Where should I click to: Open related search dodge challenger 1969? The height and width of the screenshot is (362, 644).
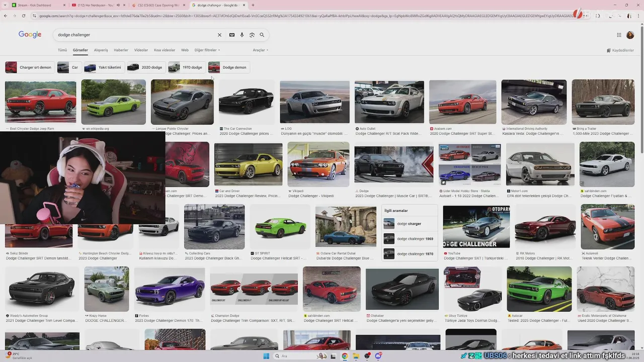(409, 239)
